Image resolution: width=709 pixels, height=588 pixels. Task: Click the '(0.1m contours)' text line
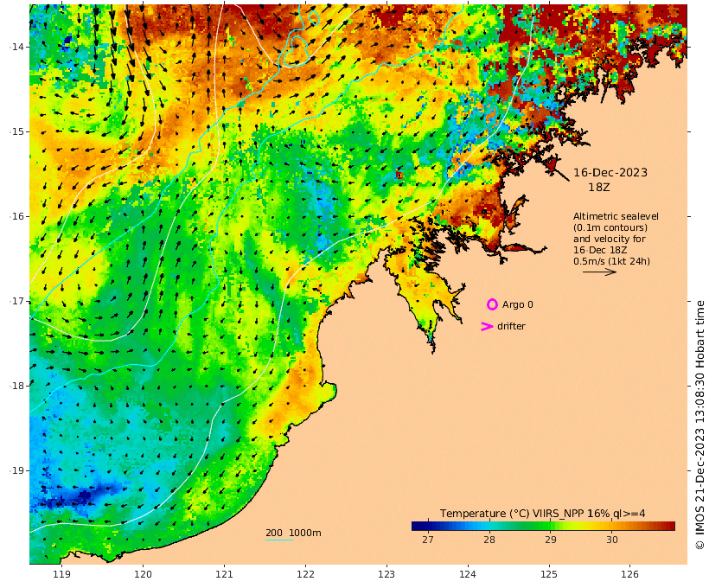point(610,227)
